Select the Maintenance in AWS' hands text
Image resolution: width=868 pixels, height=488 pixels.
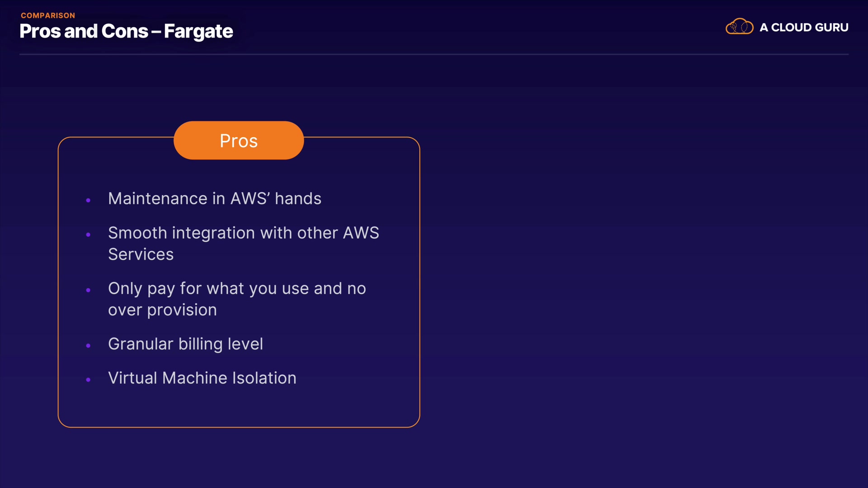tap(214, 199)
